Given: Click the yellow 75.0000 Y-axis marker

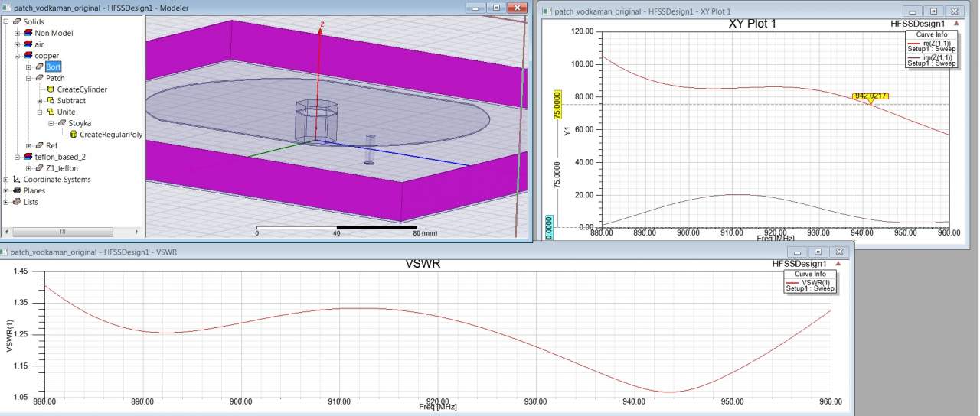Looking at the screenshot, I should (x=558, y=103).
